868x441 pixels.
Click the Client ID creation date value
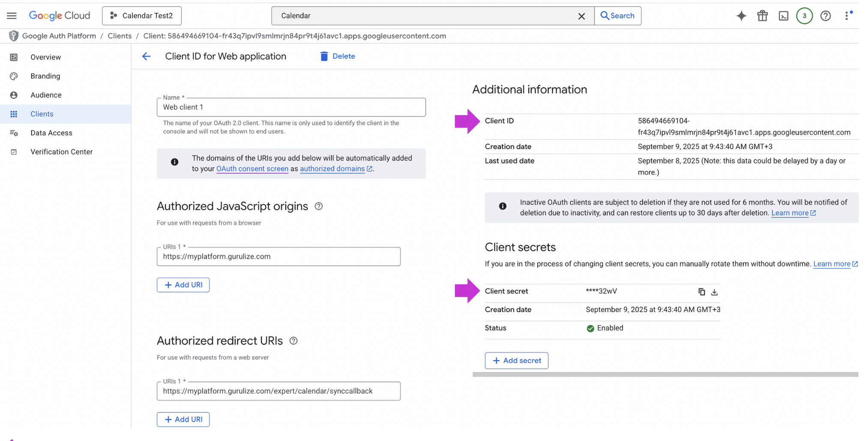pos(705,146)
